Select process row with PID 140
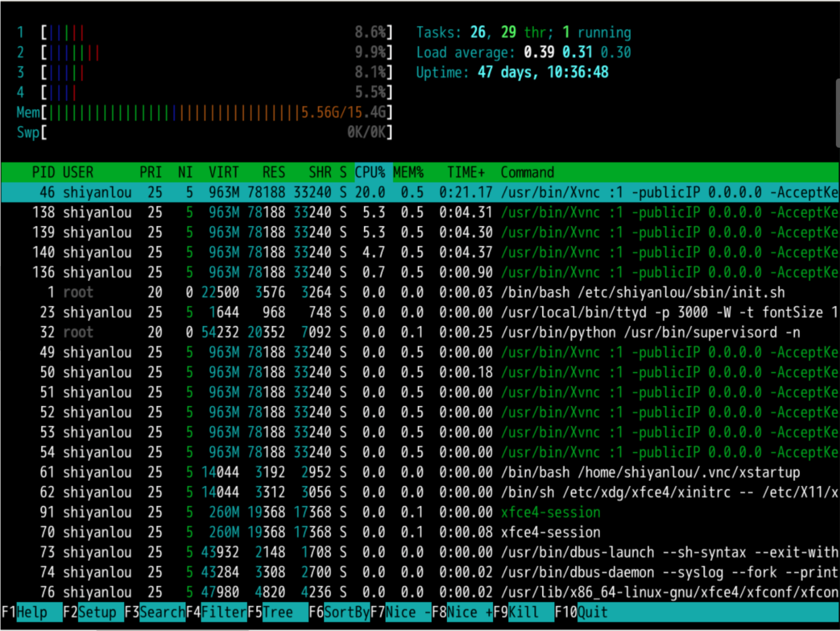Image resolution: width=840 pixels, height=631 pixels. (420, 252)
